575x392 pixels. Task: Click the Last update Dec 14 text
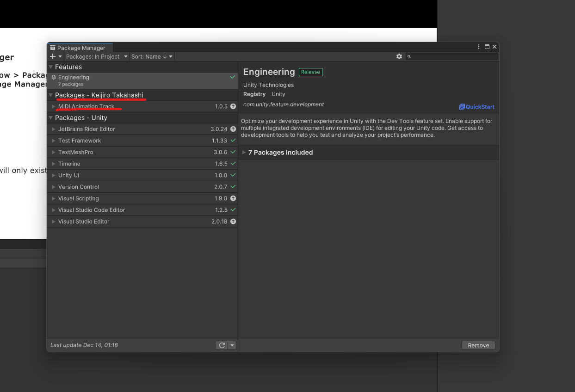tap(84, 345)
